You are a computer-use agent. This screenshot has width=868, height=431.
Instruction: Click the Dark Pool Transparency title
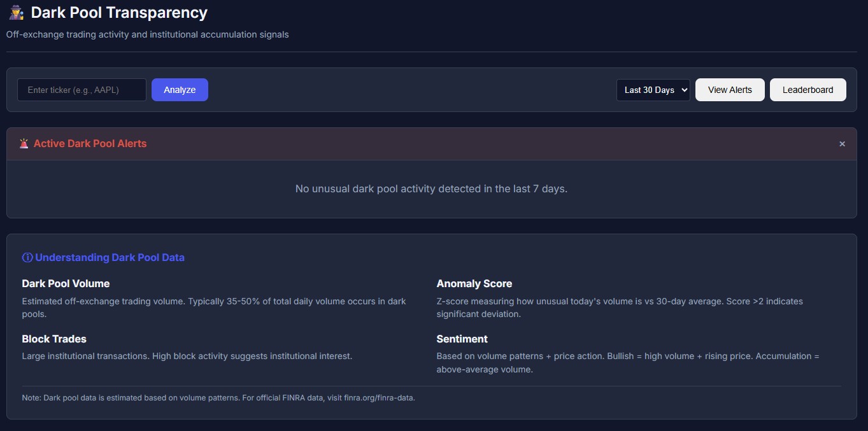coord(118,12)
